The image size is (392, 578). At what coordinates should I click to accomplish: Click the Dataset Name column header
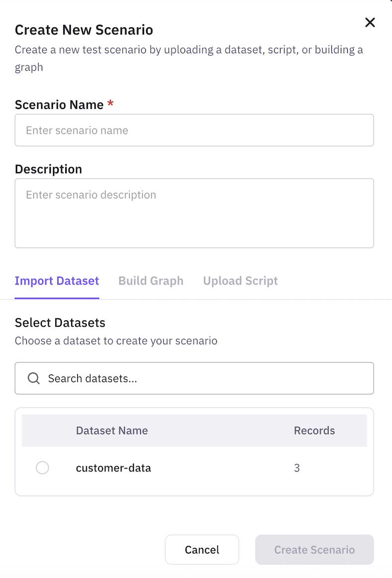click(112, 431)
